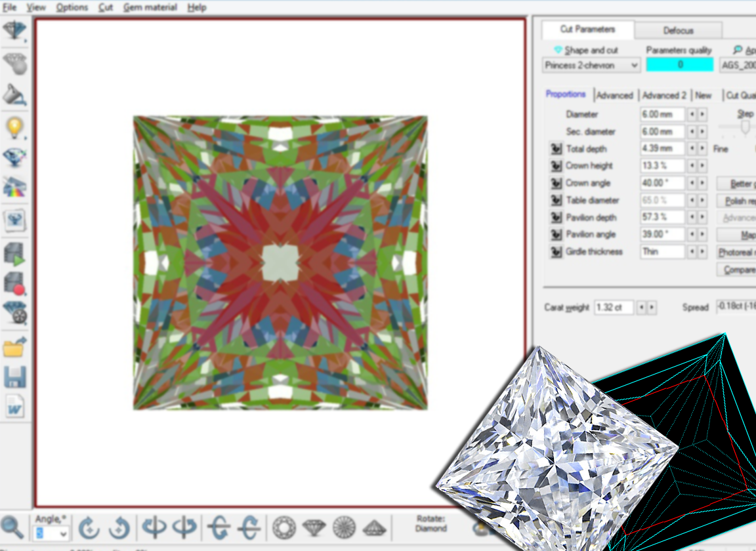Click the blue floppy disk save icon
This screenshot has height=551, width=756.
(14, 377)
